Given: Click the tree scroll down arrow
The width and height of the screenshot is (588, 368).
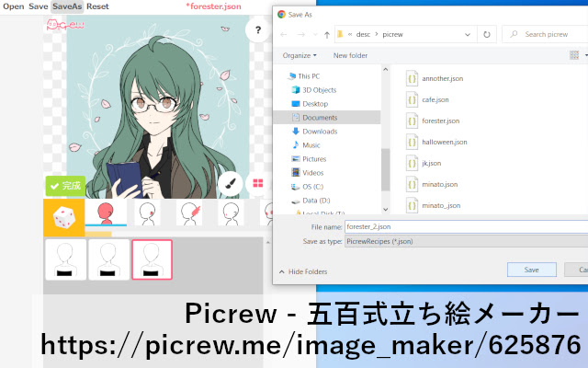Looking at the screenshot, I should tap(386, 209).
